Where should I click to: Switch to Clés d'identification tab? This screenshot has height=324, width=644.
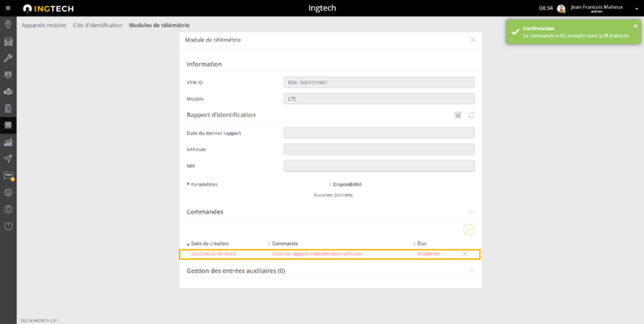point(98,25)
